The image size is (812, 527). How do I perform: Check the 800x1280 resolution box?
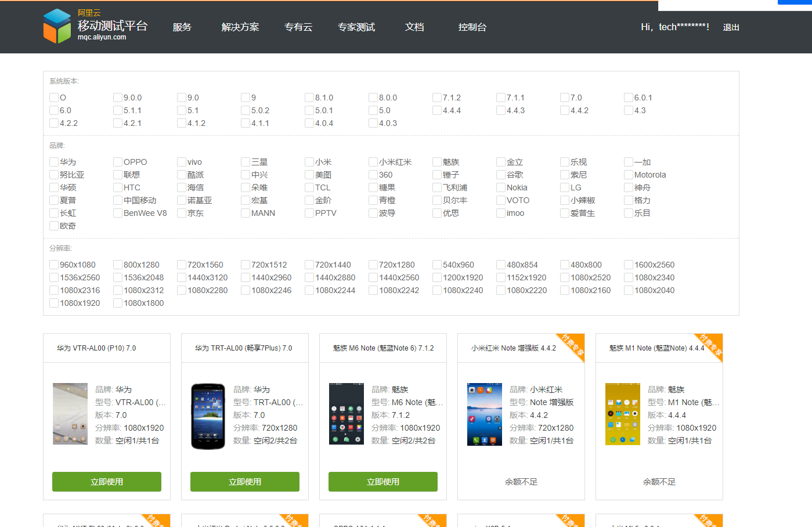(x=118, y=265)
